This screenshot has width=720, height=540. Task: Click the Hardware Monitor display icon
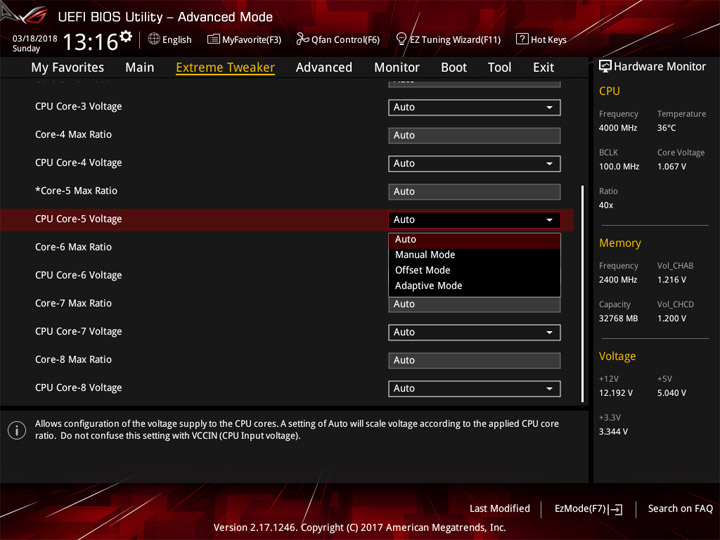tap(605, 66)
